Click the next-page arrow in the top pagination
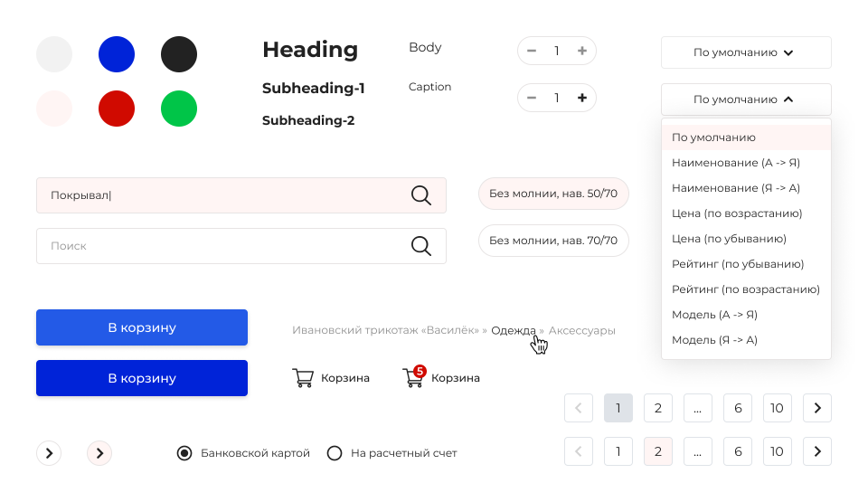 coord(817,408)
